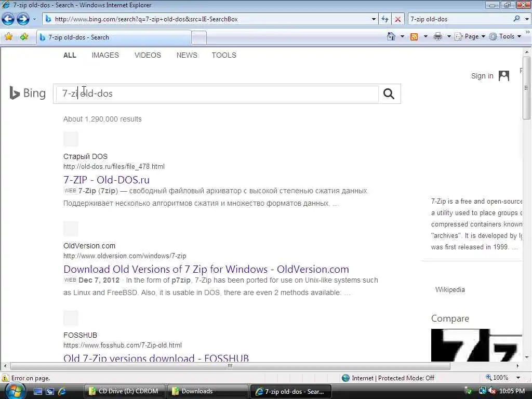Click the network tray icon

(482, 391)
